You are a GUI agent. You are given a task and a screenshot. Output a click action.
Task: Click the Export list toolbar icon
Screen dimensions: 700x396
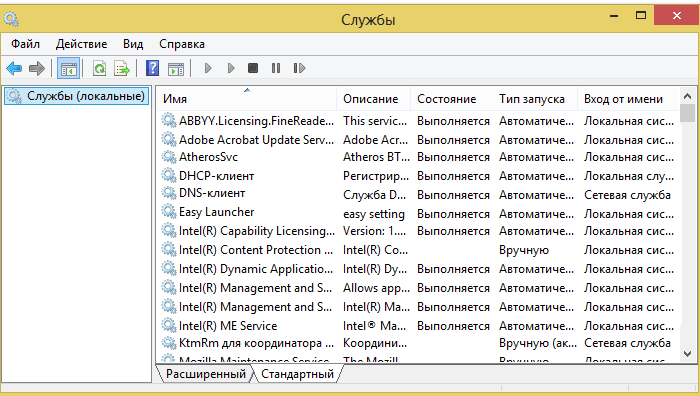pyautogui.click(x=122, y=68)
